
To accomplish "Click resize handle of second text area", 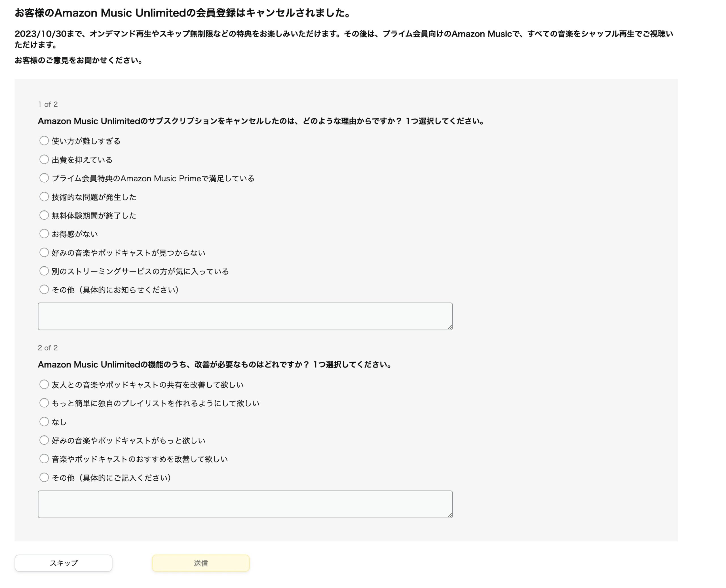I will click(450, 515).
